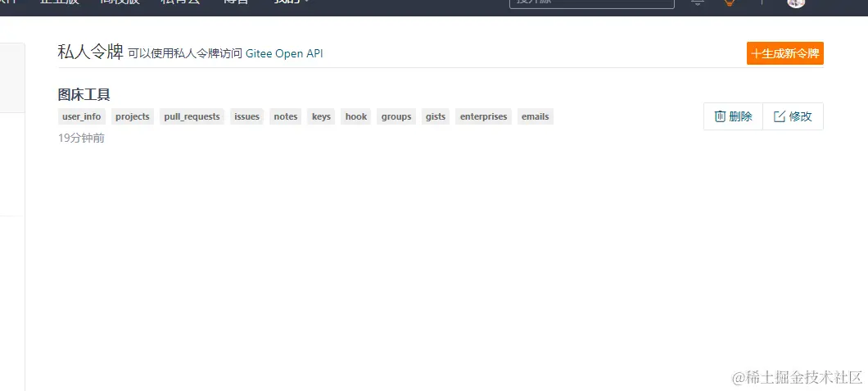
Task: Click the hook scope tag
Action: point(356,116)
